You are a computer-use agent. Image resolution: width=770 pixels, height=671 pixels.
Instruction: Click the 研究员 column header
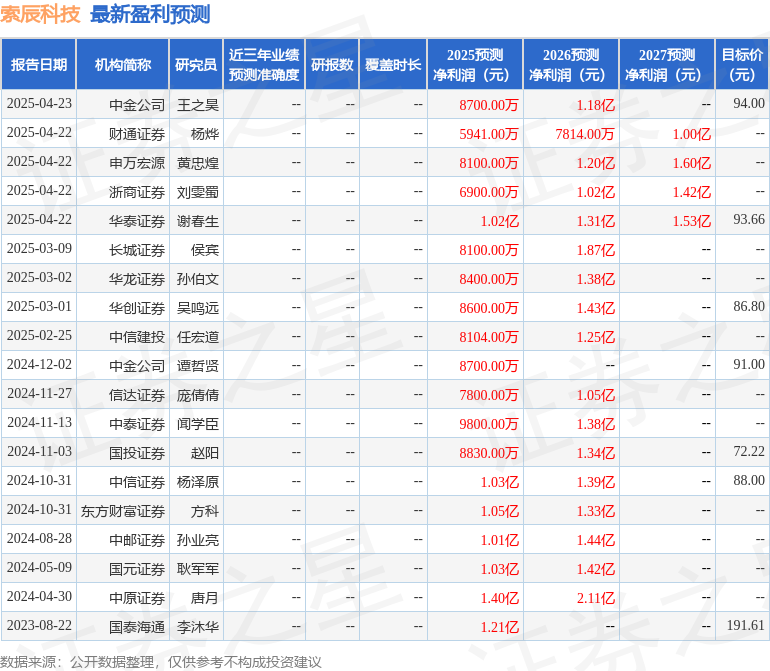196,64
